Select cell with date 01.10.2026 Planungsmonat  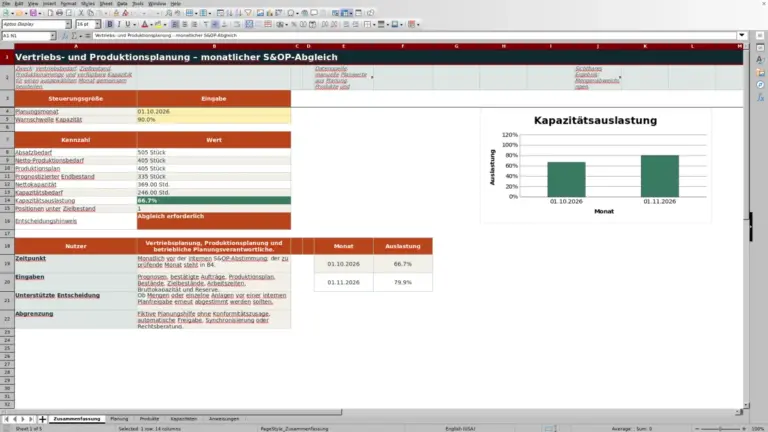pos(214,112)
